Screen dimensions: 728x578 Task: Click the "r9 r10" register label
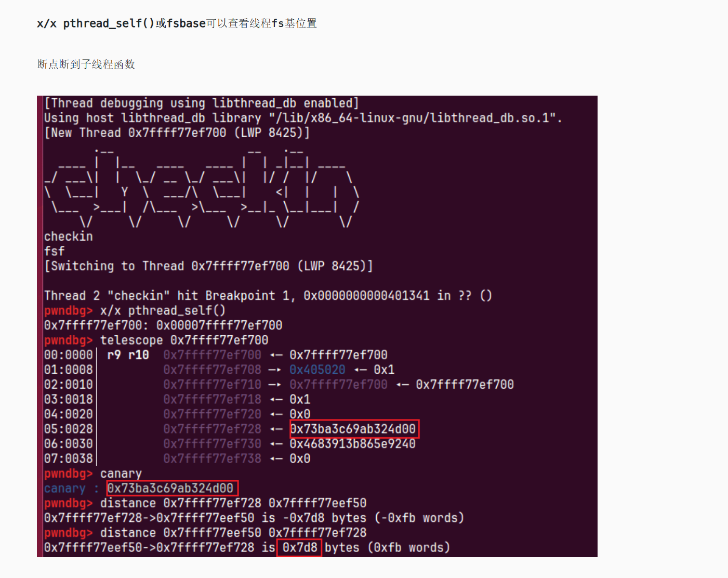pyautogui.click(x=128, y=355)
